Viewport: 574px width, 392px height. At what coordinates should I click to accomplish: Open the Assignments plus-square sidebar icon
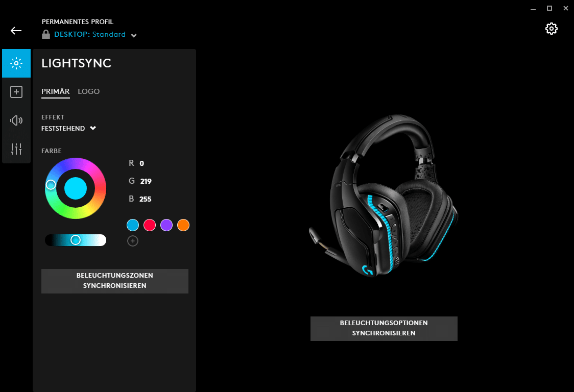coord(16,92)
